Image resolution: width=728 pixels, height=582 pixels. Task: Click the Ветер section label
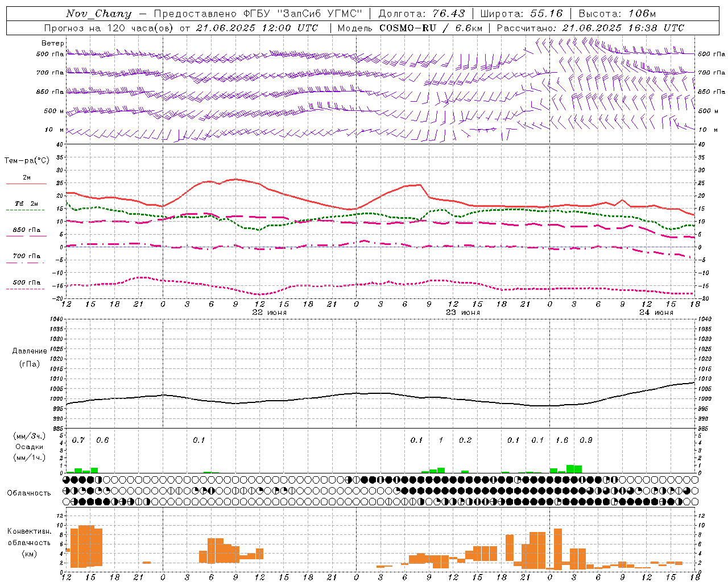point(53,43)
